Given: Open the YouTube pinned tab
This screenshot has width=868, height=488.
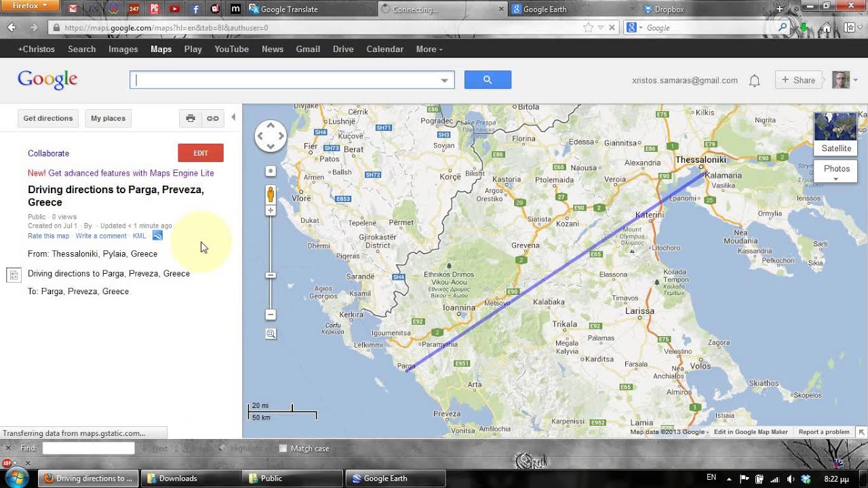Looking at the screenshot, I should tap(174, 9).
